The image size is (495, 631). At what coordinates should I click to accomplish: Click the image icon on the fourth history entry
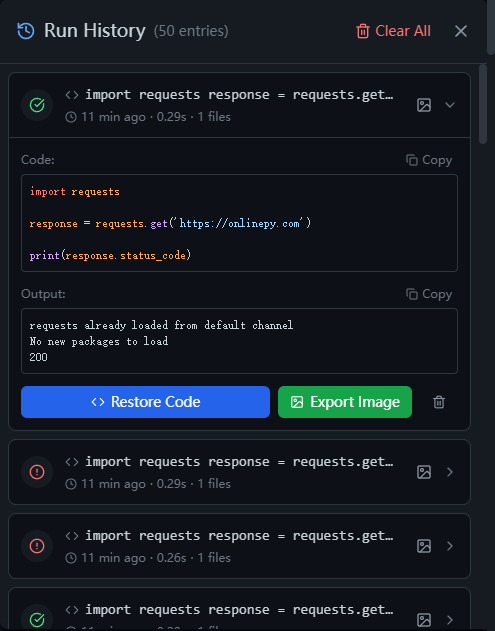click(424, 620)
